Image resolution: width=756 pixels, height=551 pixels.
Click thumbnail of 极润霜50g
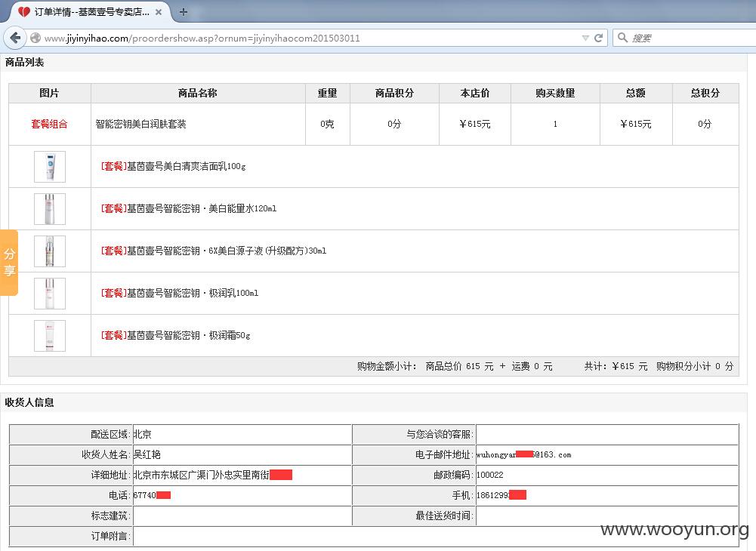pos(50,336)
